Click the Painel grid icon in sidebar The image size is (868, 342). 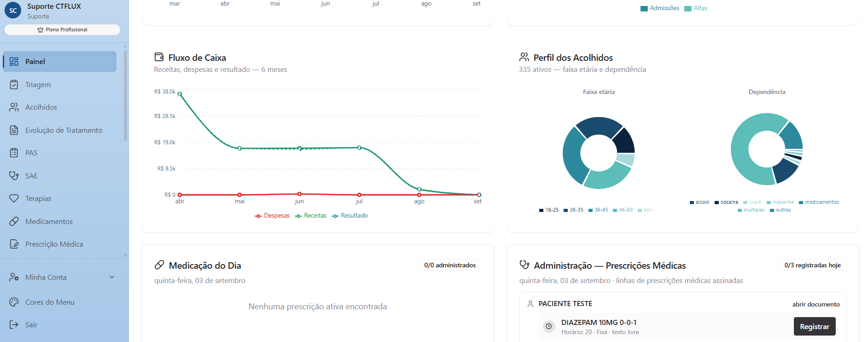point(14,62)
